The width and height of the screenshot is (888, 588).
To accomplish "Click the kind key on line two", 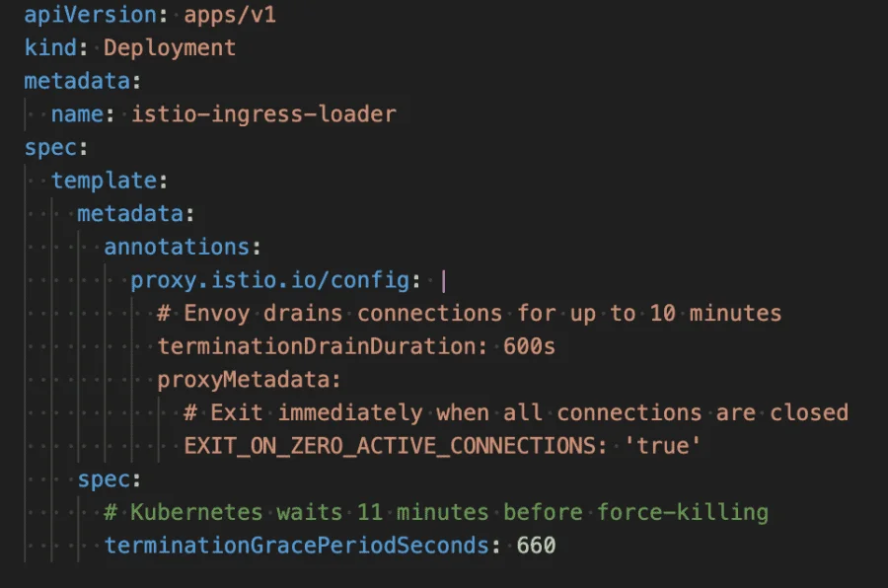I will (x=50, y=47).
